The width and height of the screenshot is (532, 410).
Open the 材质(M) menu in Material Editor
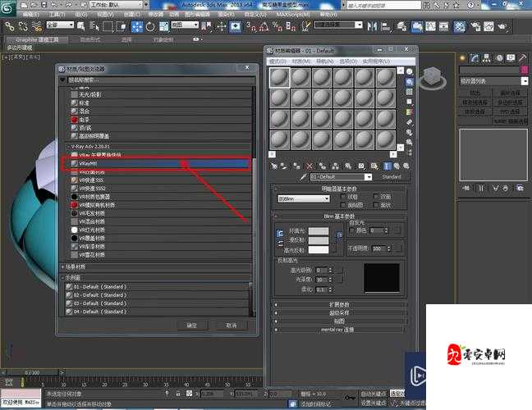[x=301, y=61]
